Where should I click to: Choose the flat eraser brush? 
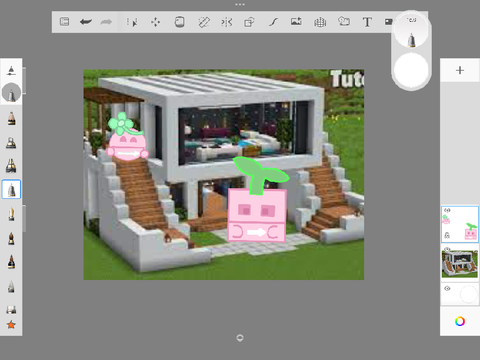(x=11, y=309)
